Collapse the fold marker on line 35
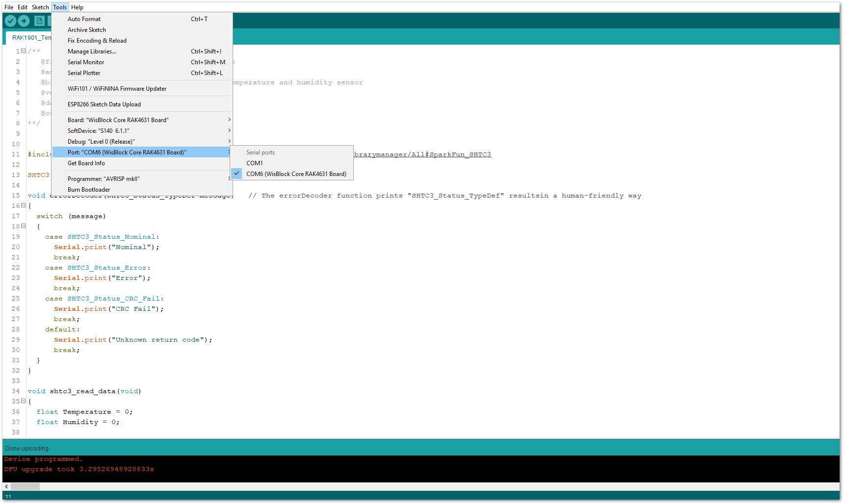Viewport: 844px width, 504px height. coord(23,401)
